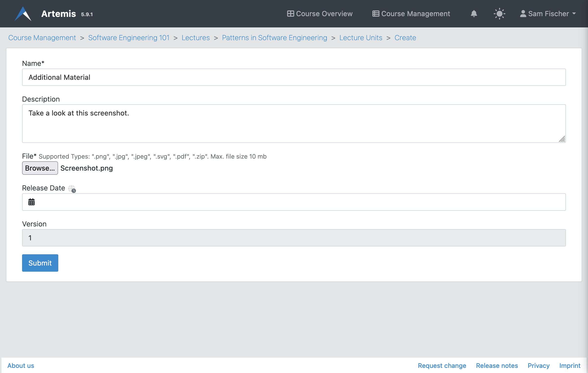Open the Imprint footer link

tap(570, 366)
